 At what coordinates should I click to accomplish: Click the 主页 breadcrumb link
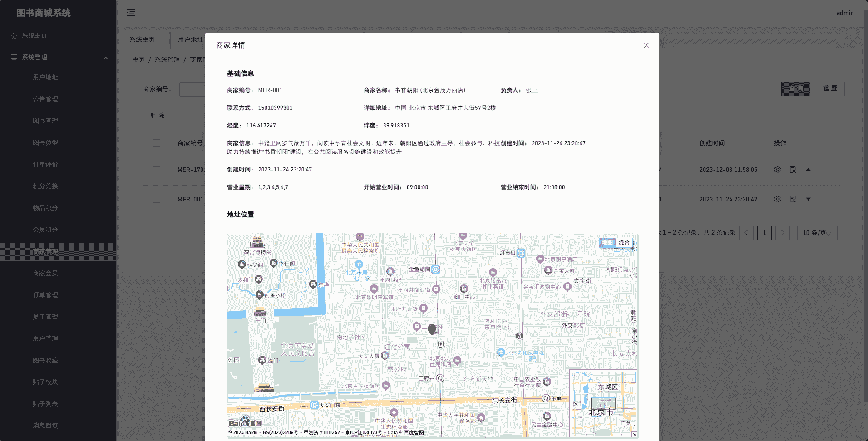138,60
